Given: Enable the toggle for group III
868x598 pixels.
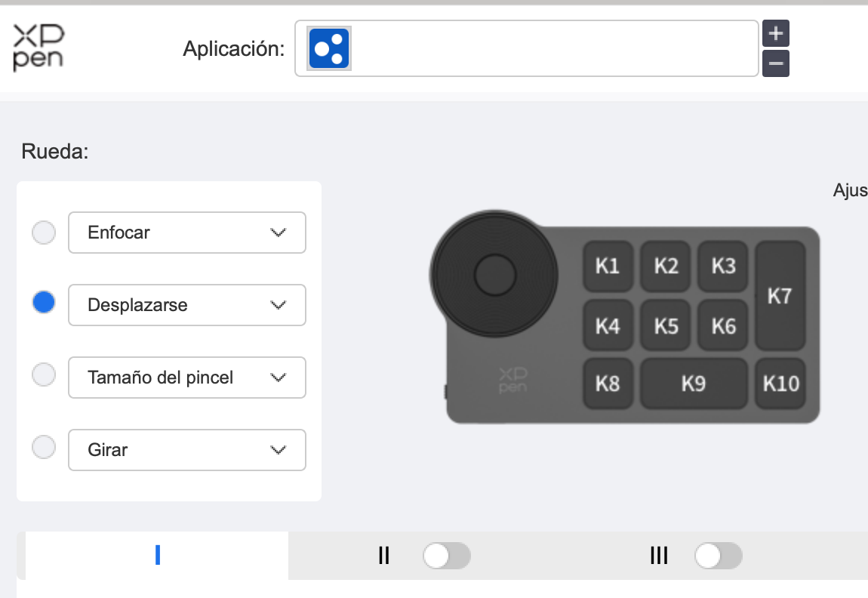Looking at the screenshot, I should click(718, 556).
